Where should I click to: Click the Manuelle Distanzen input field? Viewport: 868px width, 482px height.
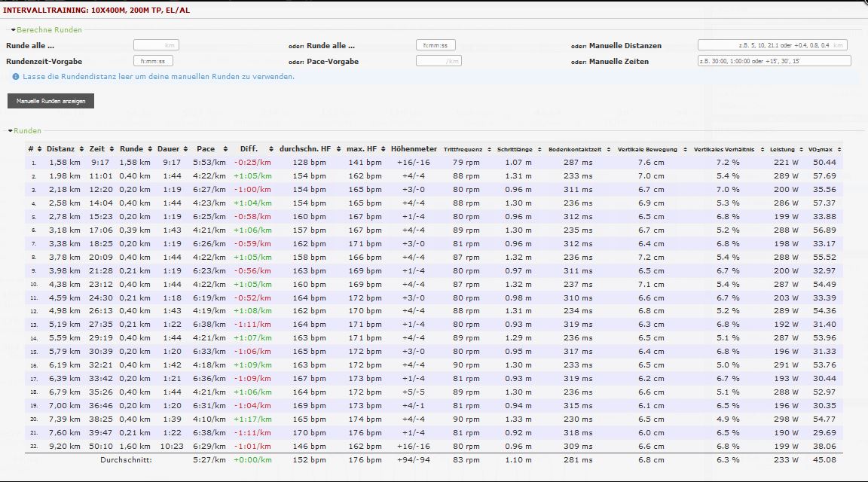point(772,46)
